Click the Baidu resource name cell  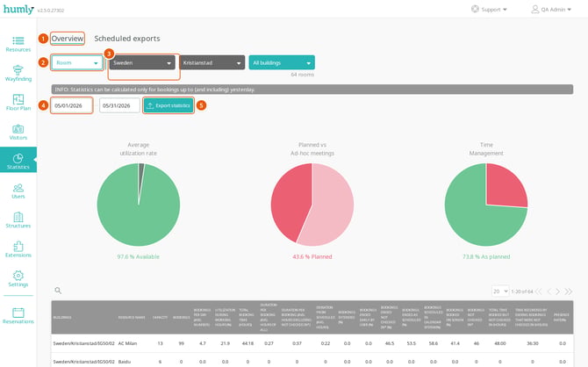point(124,362)
